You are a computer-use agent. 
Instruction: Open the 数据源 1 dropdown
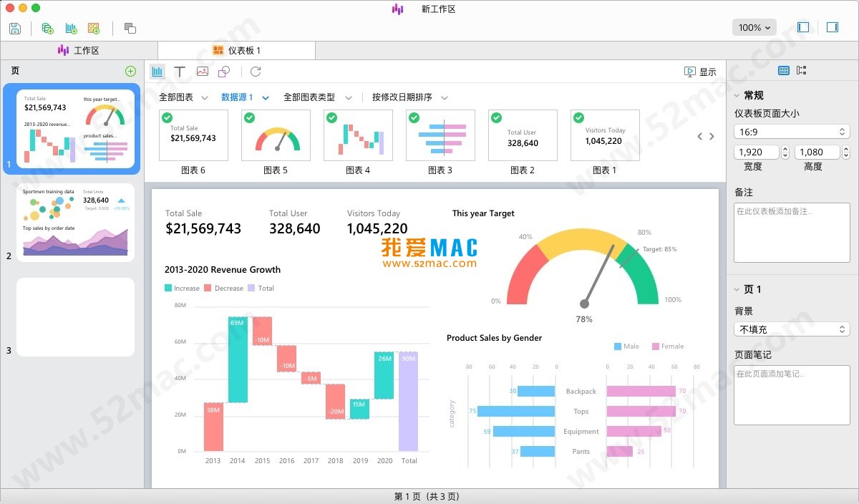point(246,97)
